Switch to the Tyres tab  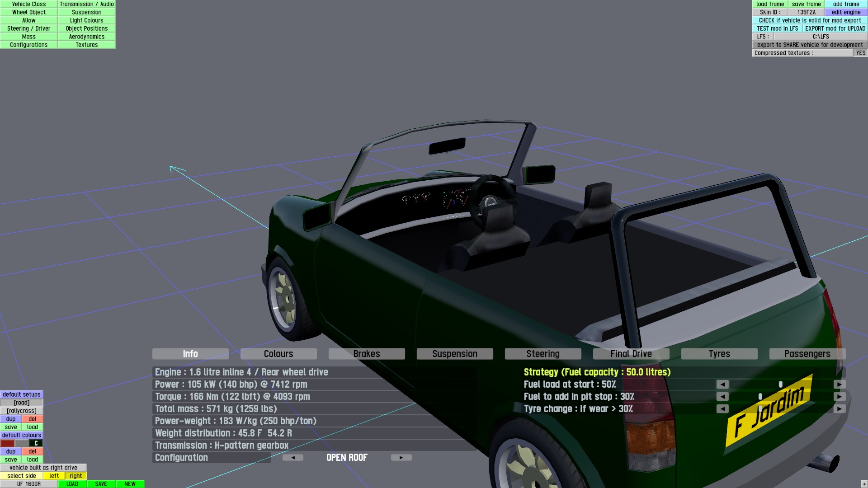click(719, 354)
